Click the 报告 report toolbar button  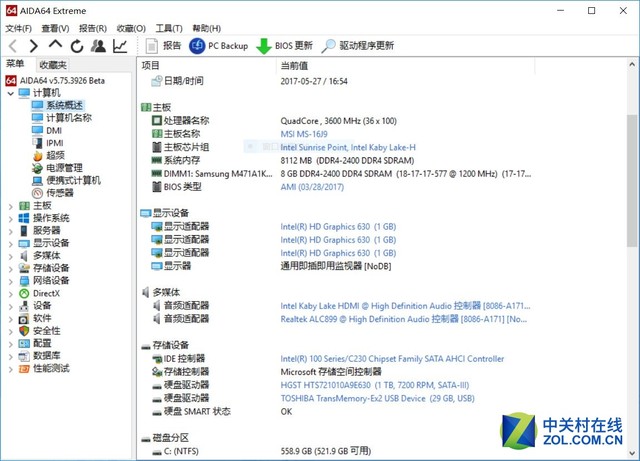coord(163,46)
